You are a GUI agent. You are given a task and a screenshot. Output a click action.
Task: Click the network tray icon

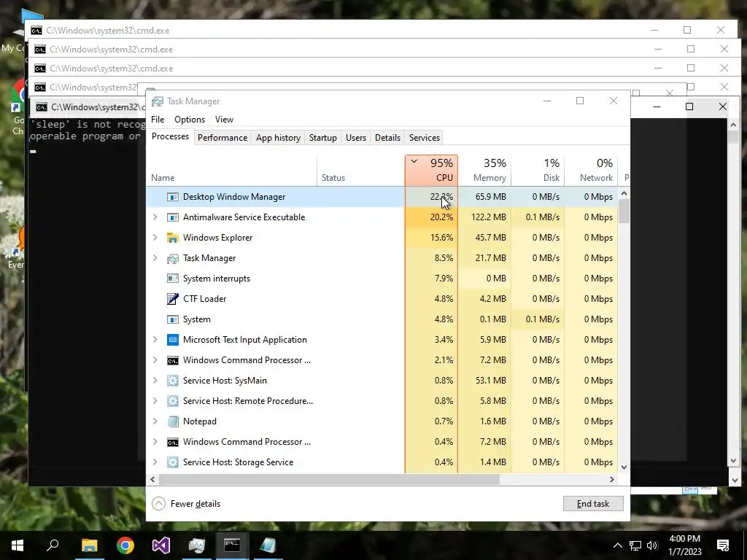tap(635, 545)
